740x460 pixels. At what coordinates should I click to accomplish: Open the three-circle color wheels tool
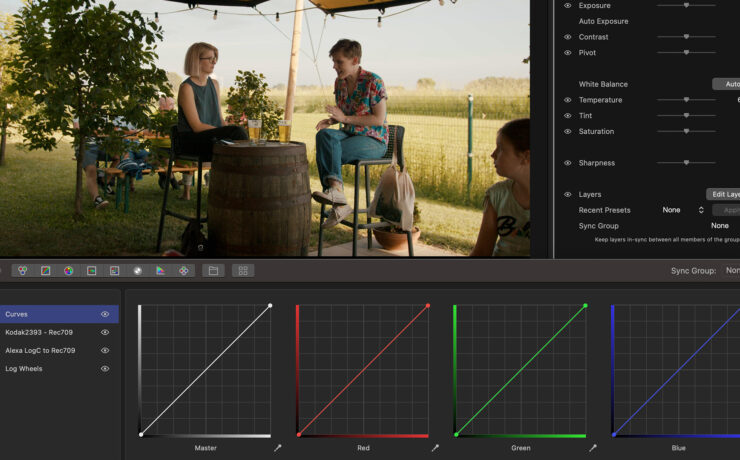pos(22,270)
